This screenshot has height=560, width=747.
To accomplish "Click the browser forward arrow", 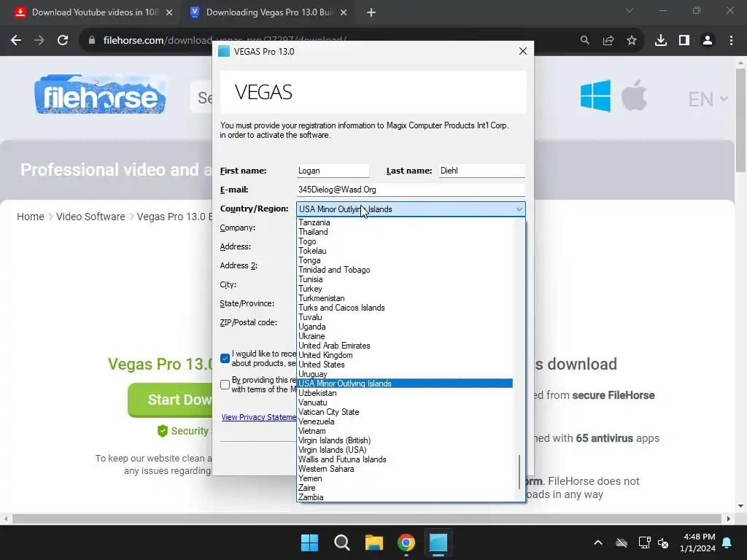I will (x=39, y=41).
